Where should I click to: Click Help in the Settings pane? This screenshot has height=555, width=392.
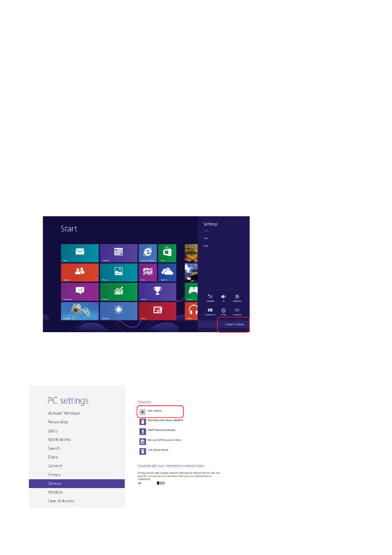(206, 246)
